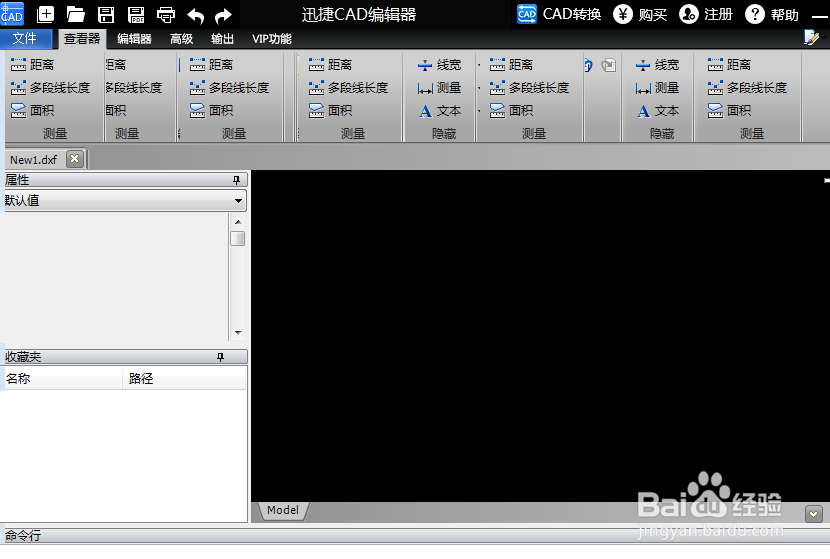Switch to the New1.dxf document tab
Image resolution: width=830 pixels, height=559 pixels.
tap(33, 159)
